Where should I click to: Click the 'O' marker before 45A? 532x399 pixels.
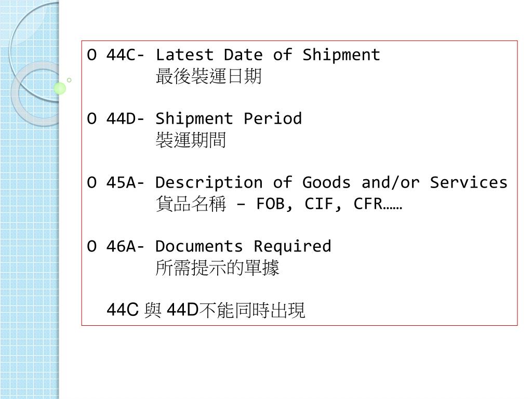(91, 182)
